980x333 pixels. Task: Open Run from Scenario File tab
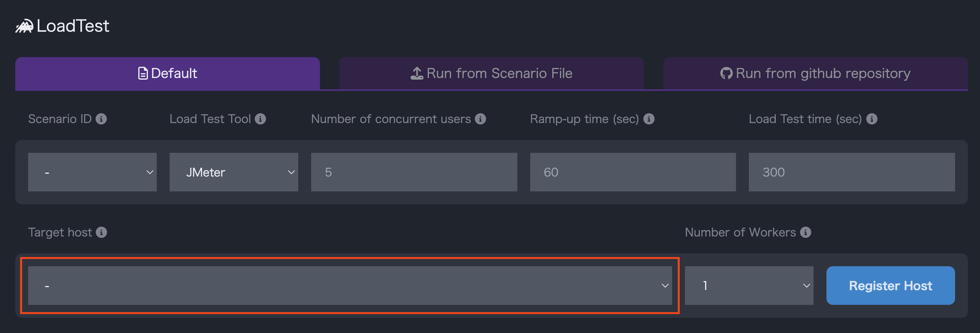click(x=491, y=74)
